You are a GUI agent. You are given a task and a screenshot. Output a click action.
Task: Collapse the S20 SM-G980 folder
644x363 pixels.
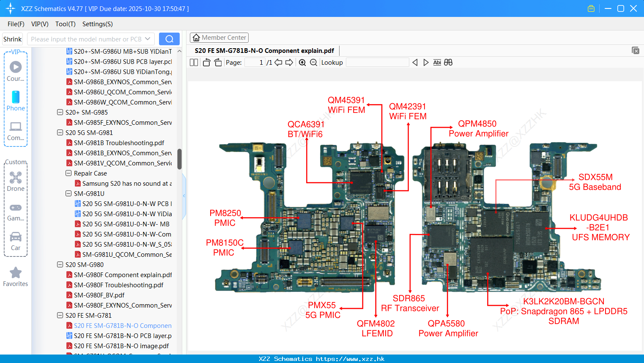tap(60, 265)
